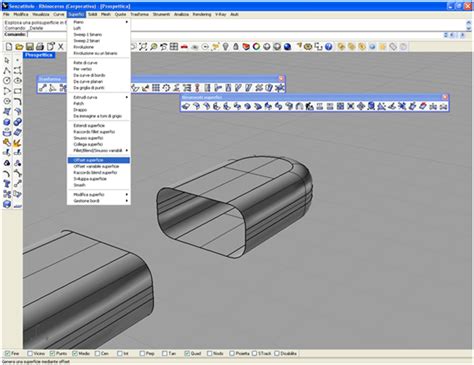474x365 pixels.
Task: Select the pointer arrow tool in sidebar
Action: click(x=7, y=60)
